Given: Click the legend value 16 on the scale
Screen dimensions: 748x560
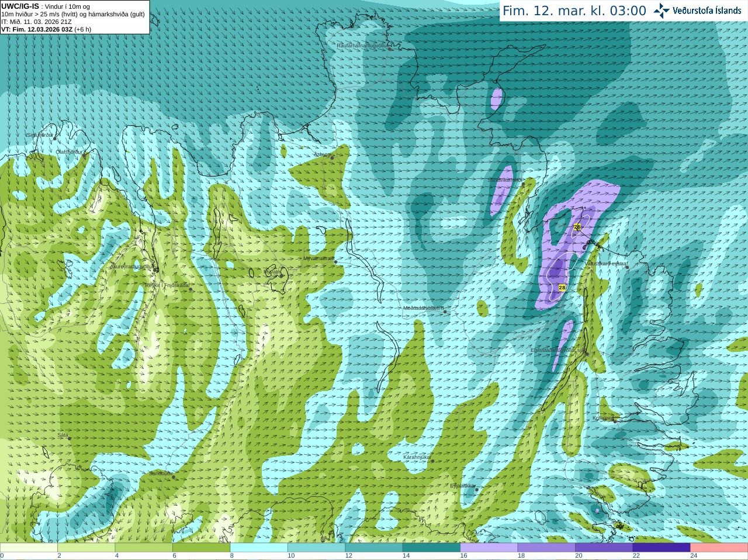Looking at the screenshot, I should [463, 556].
